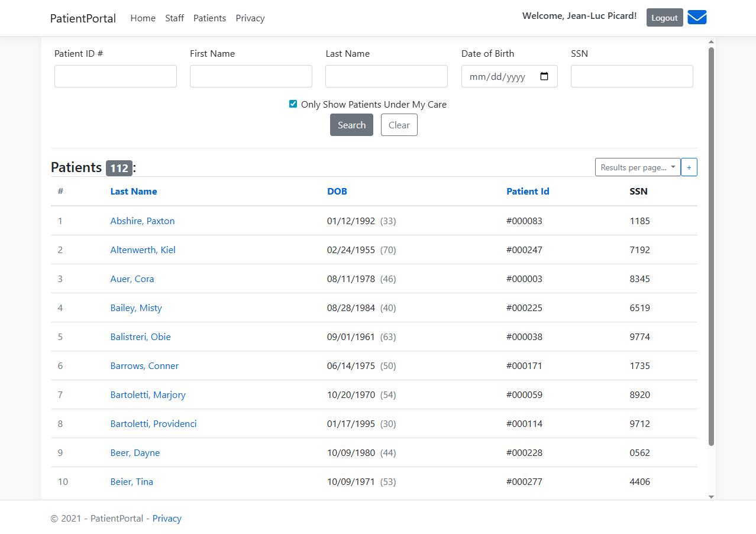
Task: Open the calendar picker in Date of Birth
Action: (x=544, y=76)
